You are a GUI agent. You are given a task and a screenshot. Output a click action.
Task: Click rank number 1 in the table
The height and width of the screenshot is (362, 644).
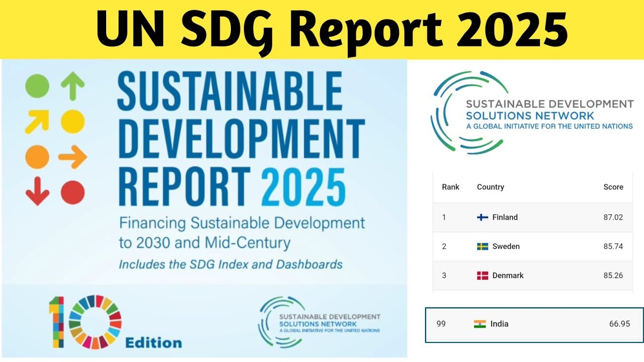point(444,218)
